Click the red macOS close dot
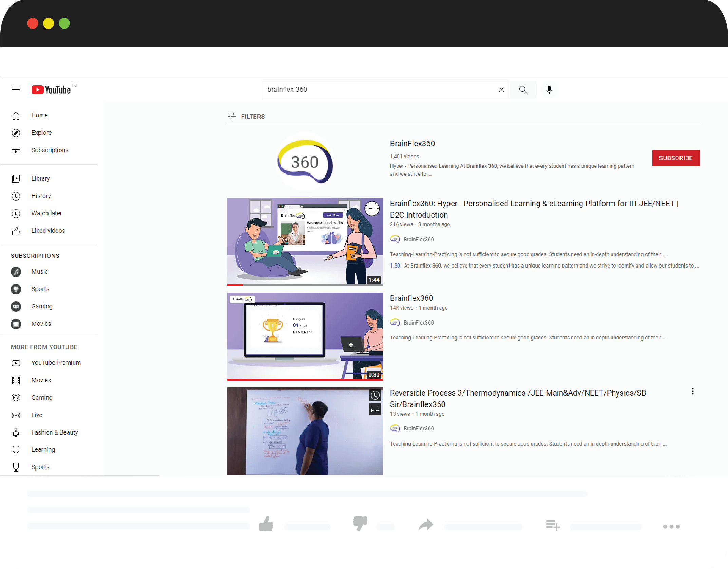Viewport: 728px width, 569px height. coord(33,23)
